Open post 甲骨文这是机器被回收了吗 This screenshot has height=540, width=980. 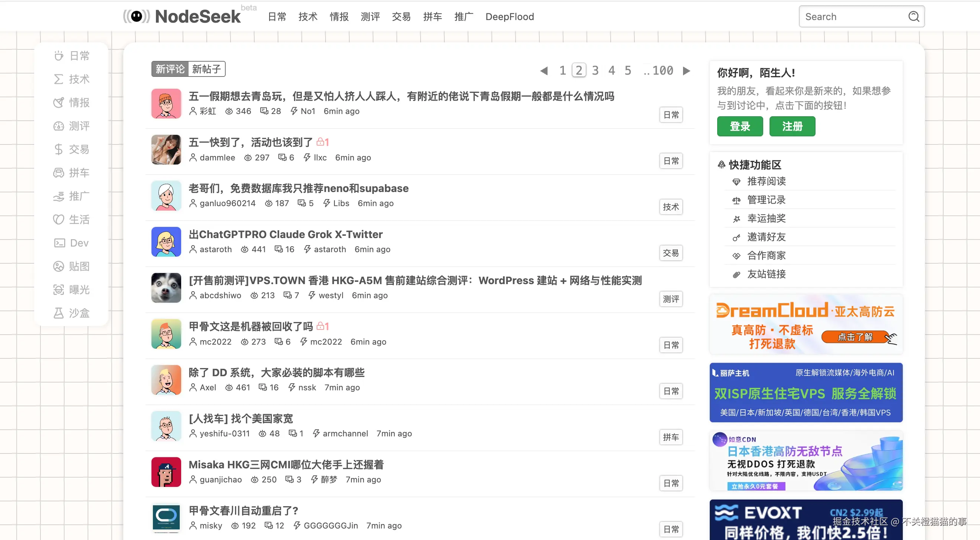pyautogui.click(x=251, y=326)
